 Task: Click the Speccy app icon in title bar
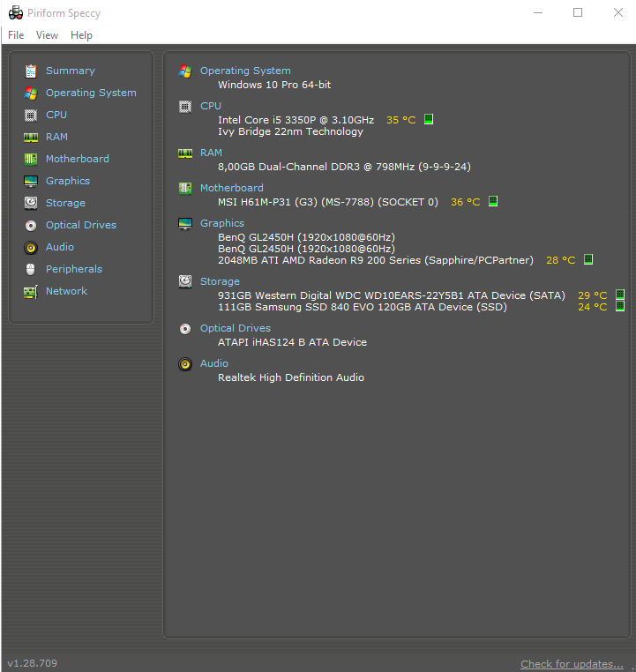16,13
